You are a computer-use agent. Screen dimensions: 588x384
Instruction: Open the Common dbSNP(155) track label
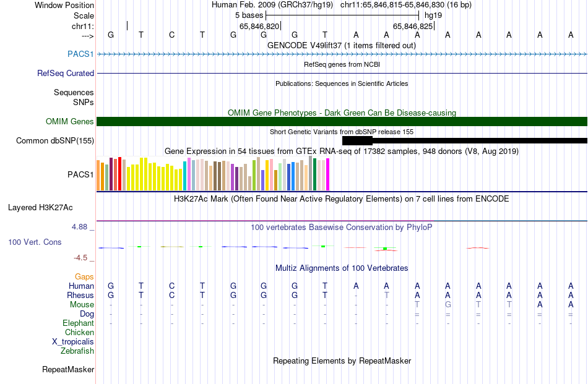click(54, 141)
